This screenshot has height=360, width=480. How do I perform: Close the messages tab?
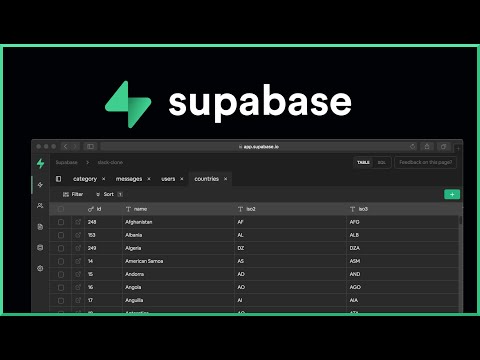tap(149, 179)
